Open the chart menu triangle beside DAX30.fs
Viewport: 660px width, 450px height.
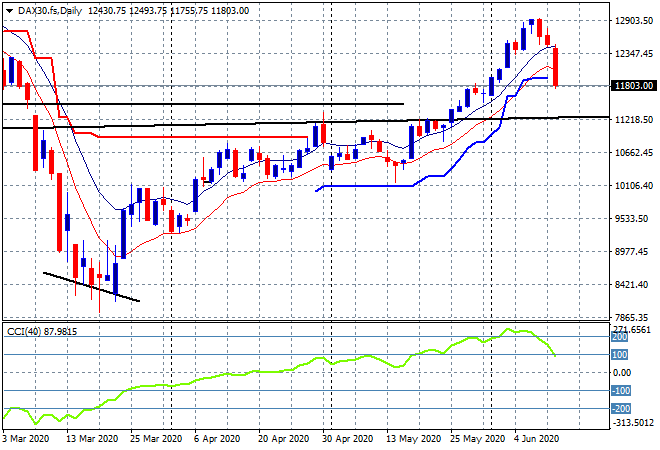(10, 11)
